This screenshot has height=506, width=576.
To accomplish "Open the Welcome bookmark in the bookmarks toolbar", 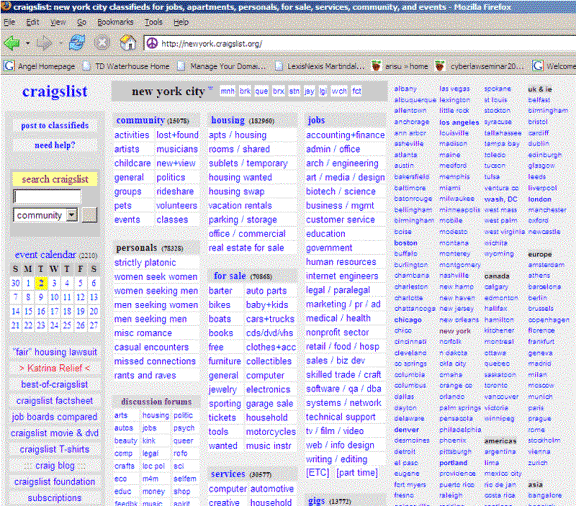I will tap(554, 66).
